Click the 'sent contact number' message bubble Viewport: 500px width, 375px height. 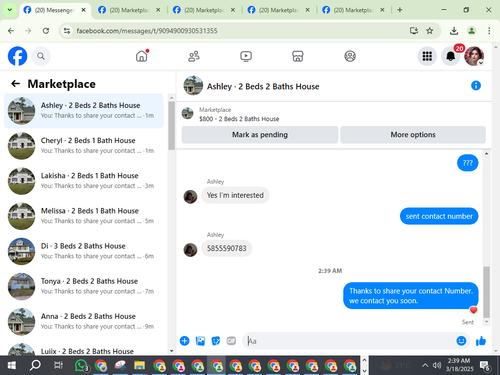(x=439, y=216)
